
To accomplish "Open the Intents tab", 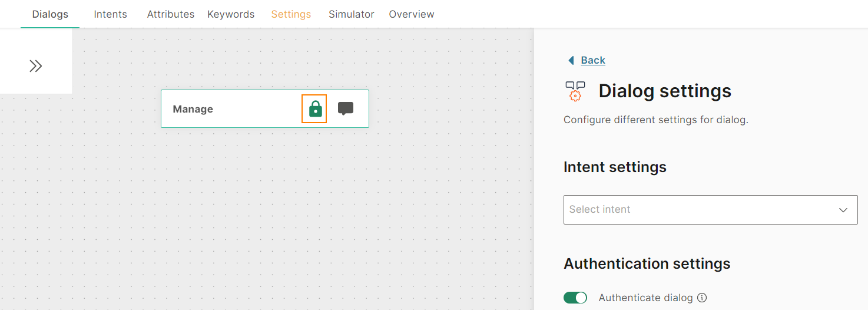I will (x=110, y=14).
